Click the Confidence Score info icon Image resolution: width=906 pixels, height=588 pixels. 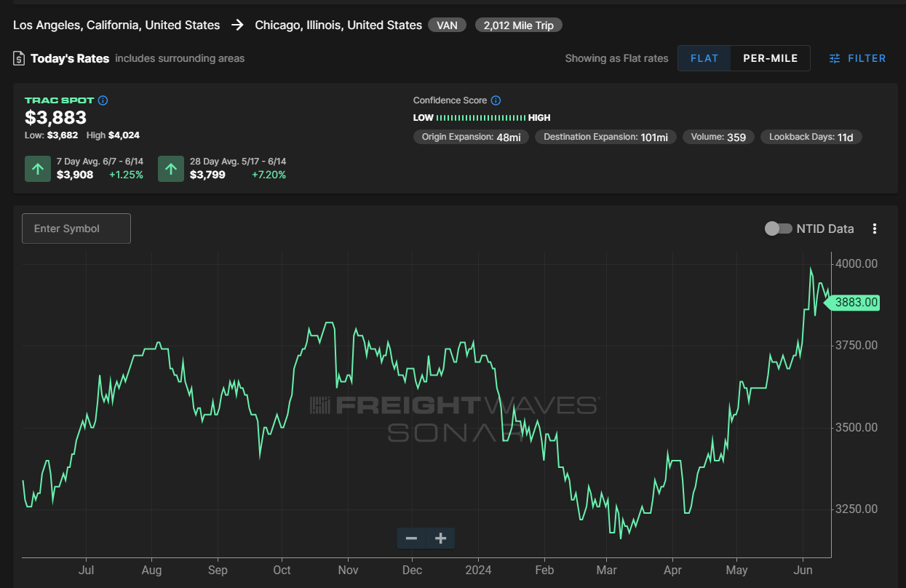pyautogui.click(x=496, y=100)
